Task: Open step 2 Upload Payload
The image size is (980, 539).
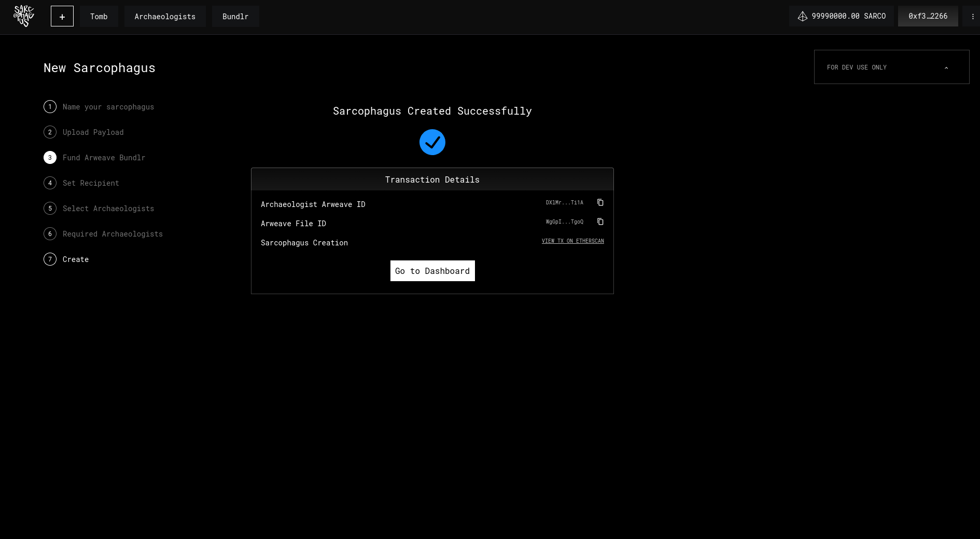Action: [93, 132]
